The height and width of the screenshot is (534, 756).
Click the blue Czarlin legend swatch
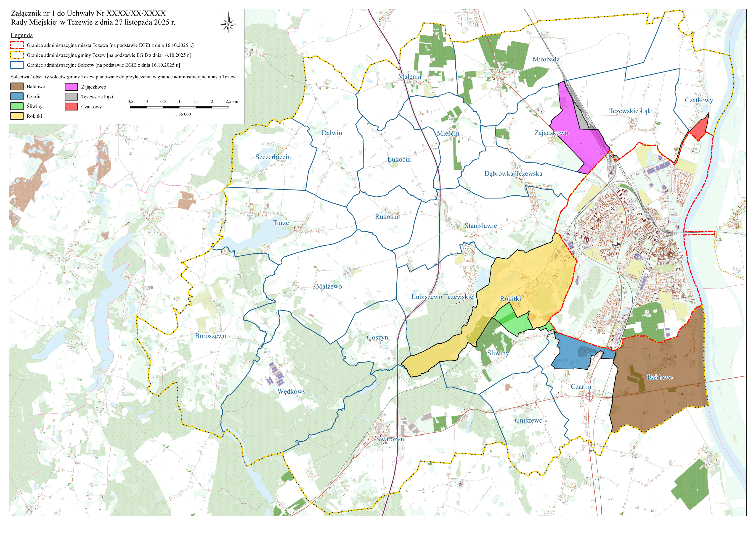(x=17, y=96)
